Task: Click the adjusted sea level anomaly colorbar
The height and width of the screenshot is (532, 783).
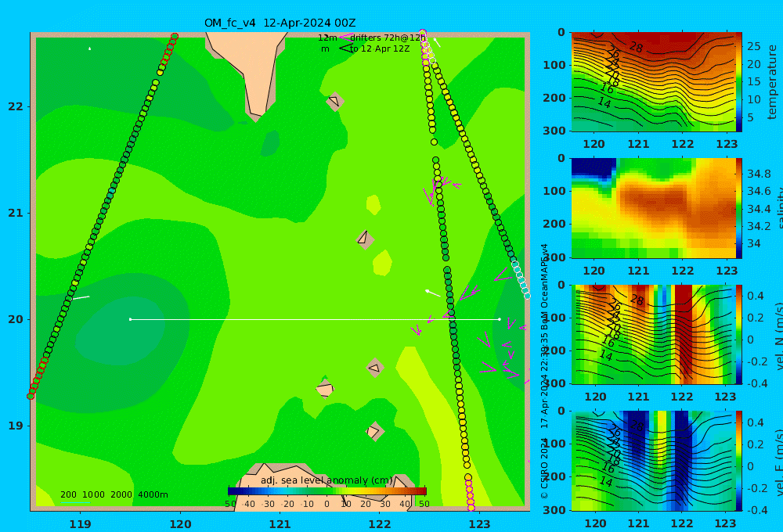Action: point(327,491)
